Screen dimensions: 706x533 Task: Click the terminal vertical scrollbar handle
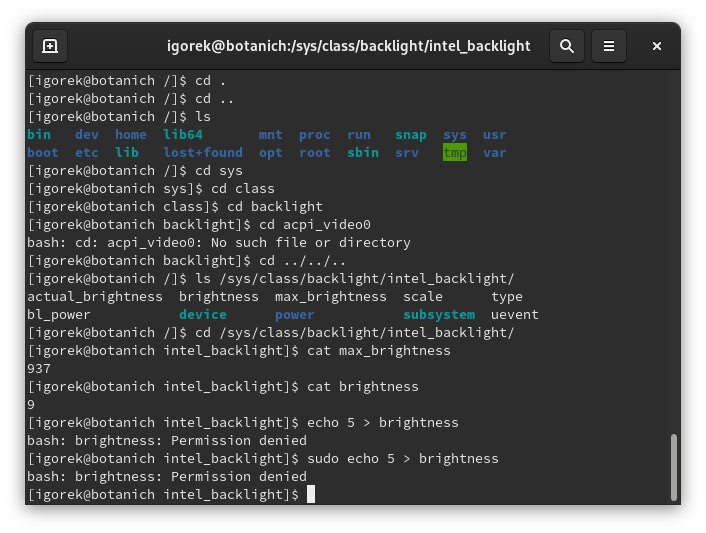coord(674,467)
